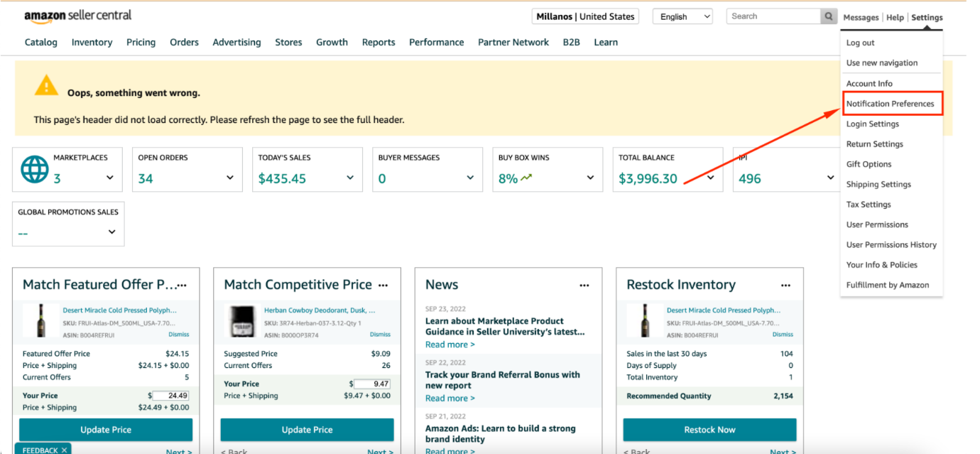Open the B2B menu
Viewport: 980px width, 454px height.
tap(571, 42)
